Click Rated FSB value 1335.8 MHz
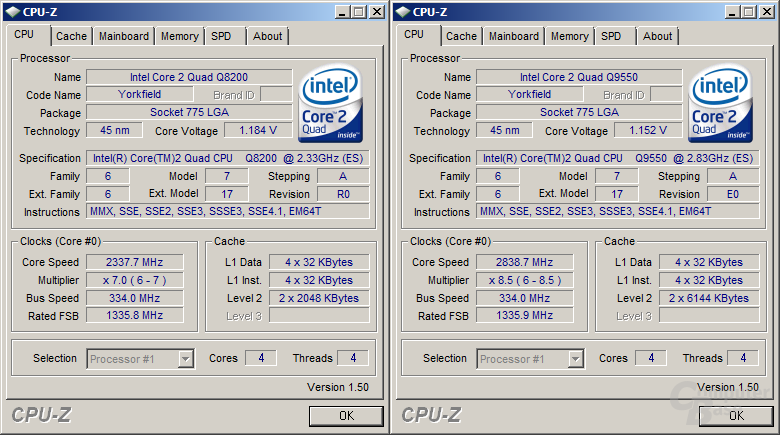 coord(135,315)
